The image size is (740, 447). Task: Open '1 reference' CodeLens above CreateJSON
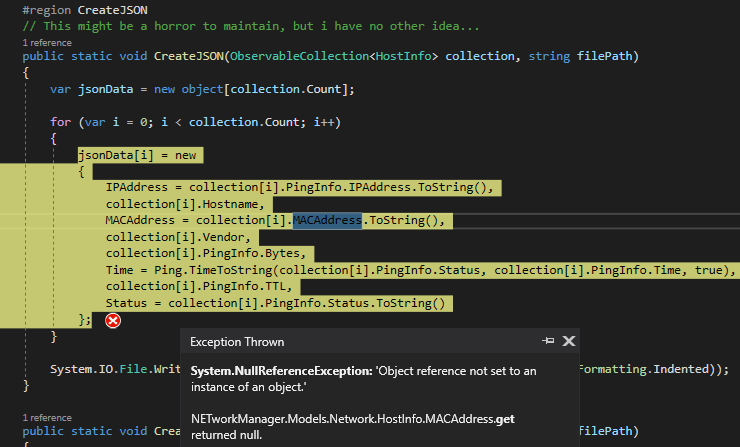(47, 42)
